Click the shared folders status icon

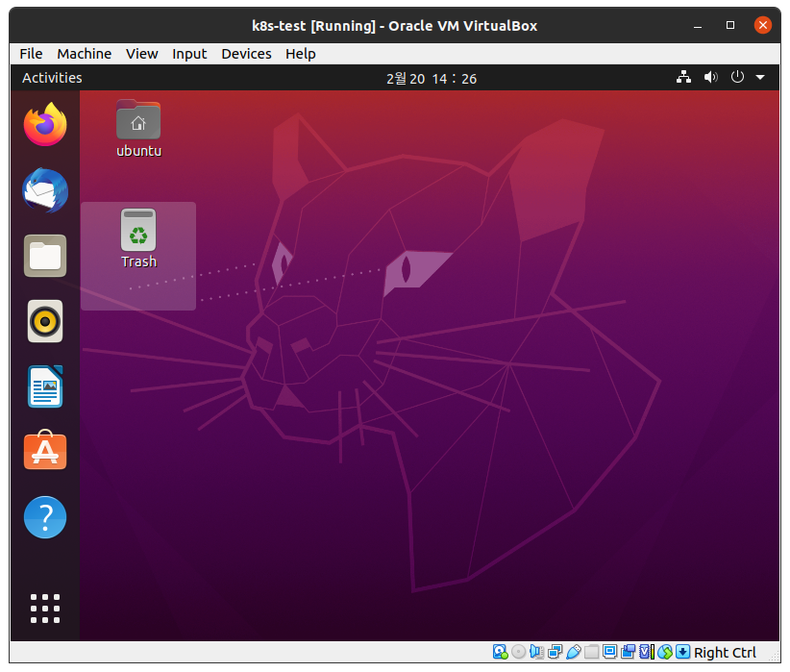(591, 652)
